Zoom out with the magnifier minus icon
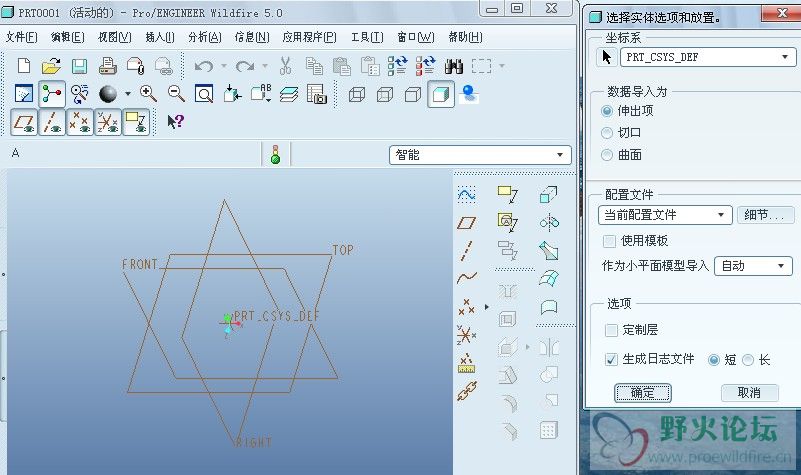The height and width of the screenshot is (475, 801). click(176, 93)
